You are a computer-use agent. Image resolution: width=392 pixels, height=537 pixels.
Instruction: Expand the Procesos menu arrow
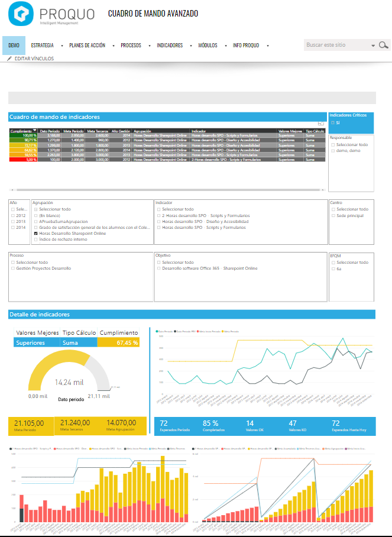click(149, 46)
